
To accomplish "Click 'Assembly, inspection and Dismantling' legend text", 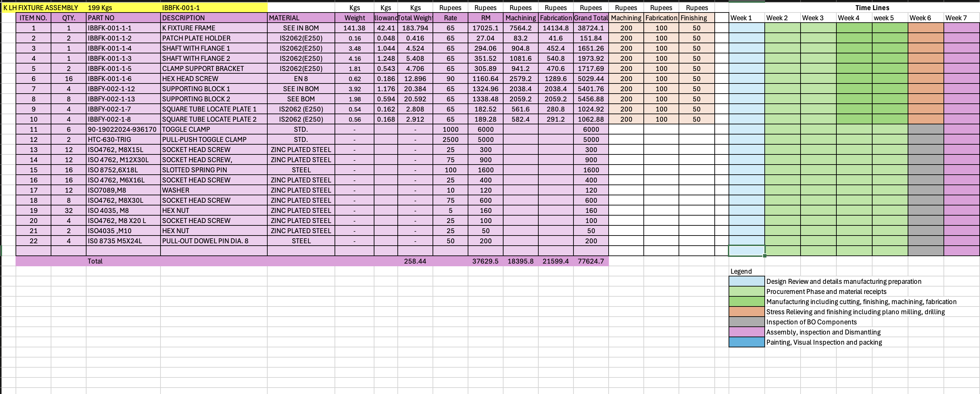I will pos(823,332).
